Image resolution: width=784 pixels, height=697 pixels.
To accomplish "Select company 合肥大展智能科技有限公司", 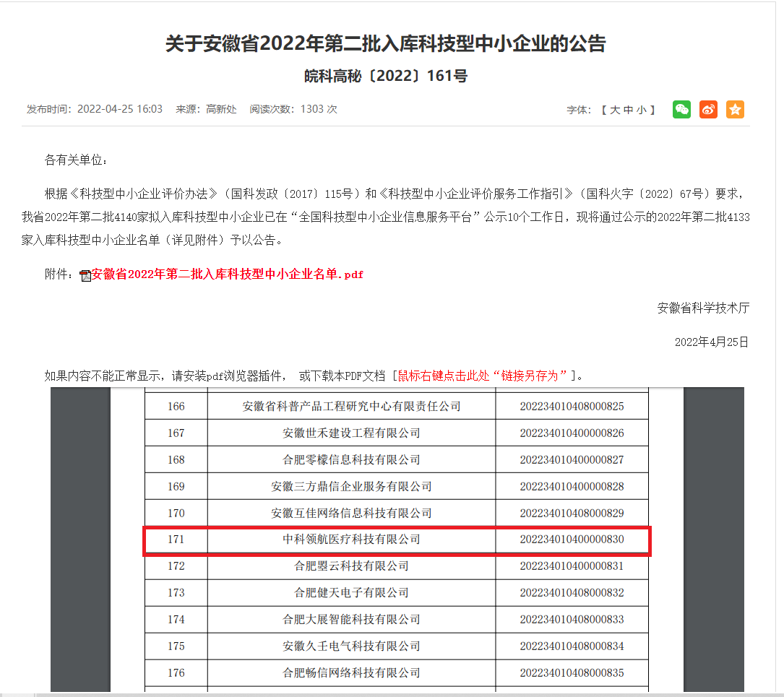I will click(351, 620).
